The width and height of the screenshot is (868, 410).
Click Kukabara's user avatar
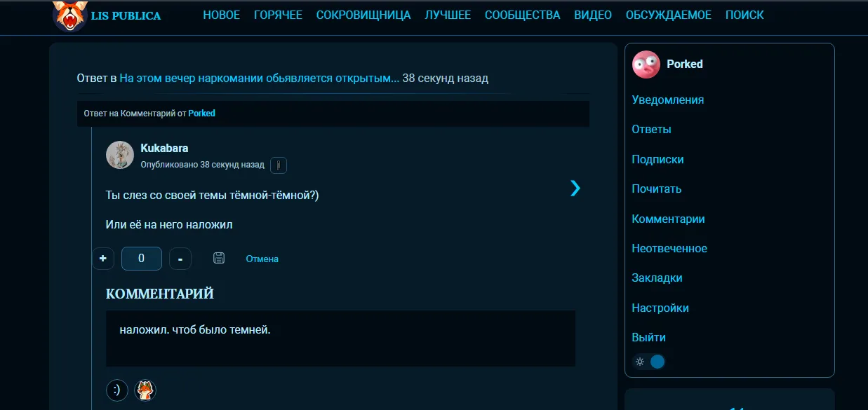[120, 155]
